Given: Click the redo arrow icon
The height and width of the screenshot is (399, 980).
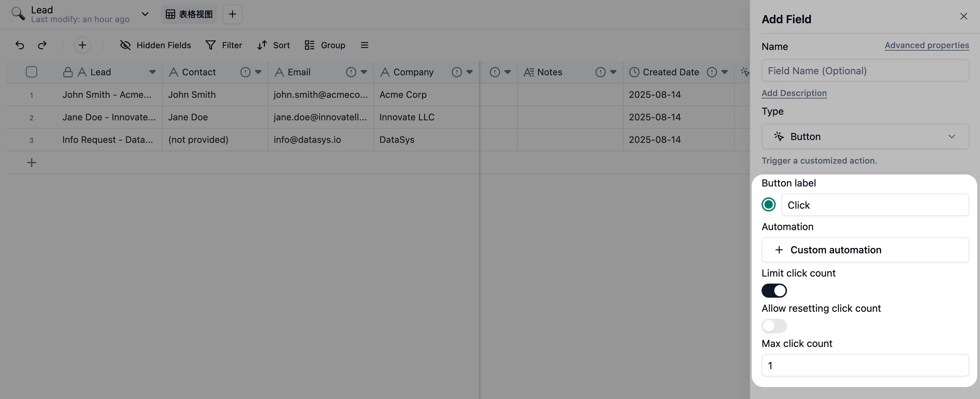Looking at the screenshot, I should pyautogui.click(x=42, y=45).
